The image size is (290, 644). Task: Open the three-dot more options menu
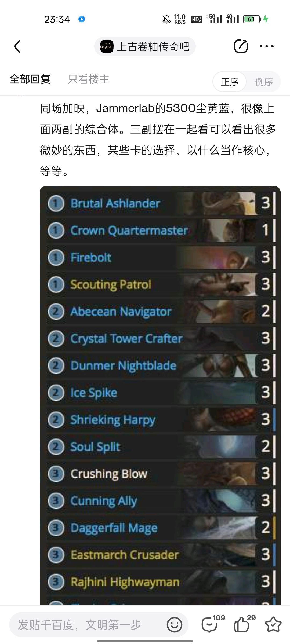pyautogui.click(x=266, y=46)
